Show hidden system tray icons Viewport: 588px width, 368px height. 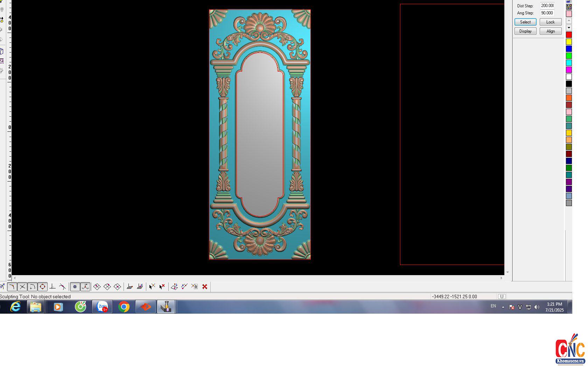click(503, 307)
